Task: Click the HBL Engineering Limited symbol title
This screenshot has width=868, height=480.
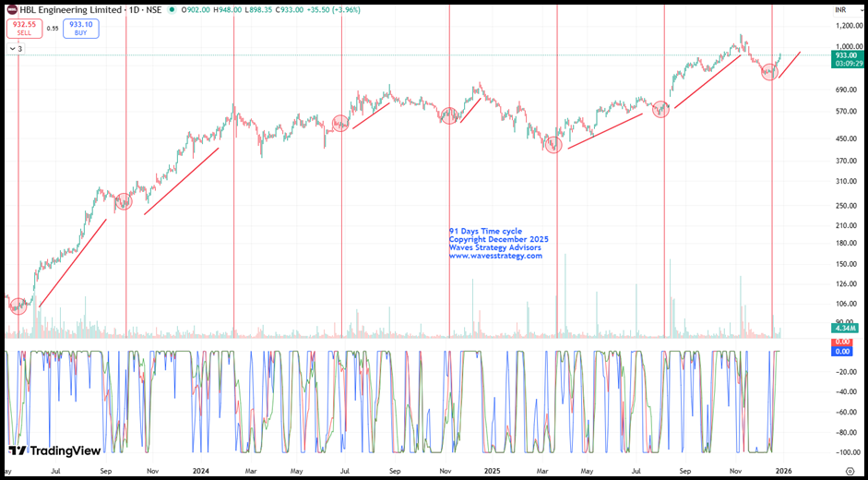Action: 70,10
